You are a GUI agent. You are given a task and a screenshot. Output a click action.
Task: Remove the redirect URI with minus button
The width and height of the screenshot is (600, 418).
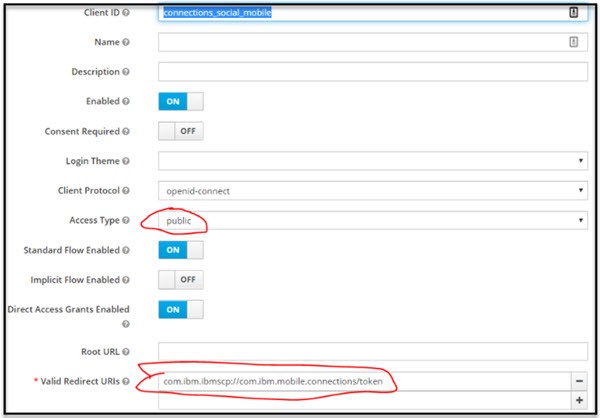[579, 381]
